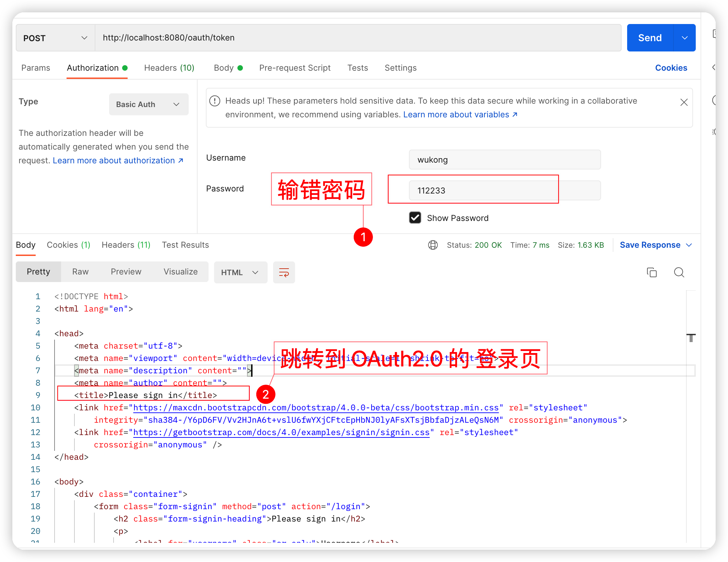728x562 pixels.
Task: Close the Heads up warning banner
Action: (x=684, y=102)
